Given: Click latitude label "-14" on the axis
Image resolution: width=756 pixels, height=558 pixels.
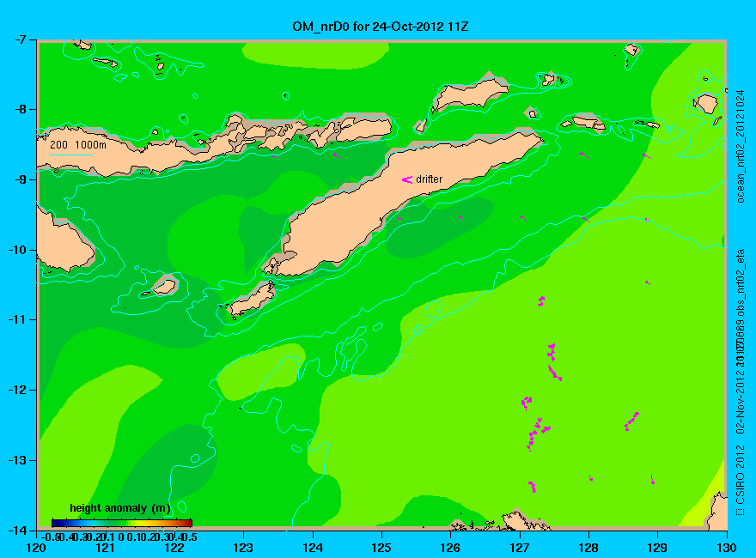Looking at the screenshot, I should point(17,530).
